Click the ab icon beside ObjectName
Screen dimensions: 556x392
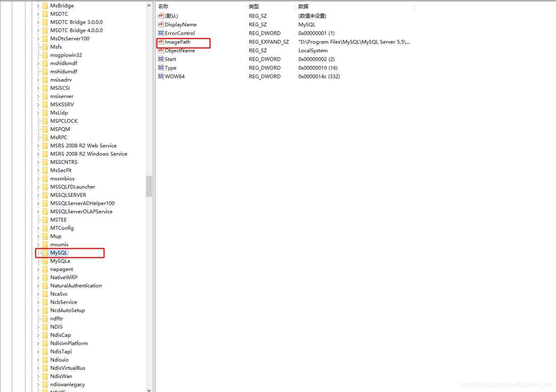160,50
